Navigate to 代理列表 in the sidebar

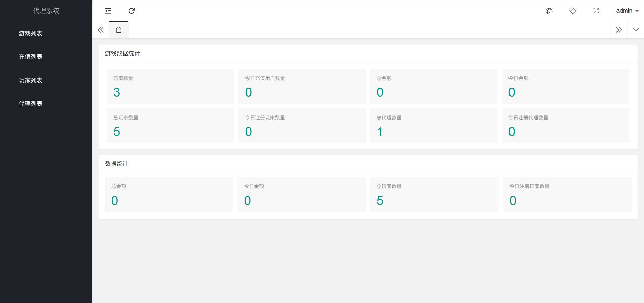[31, 104]
